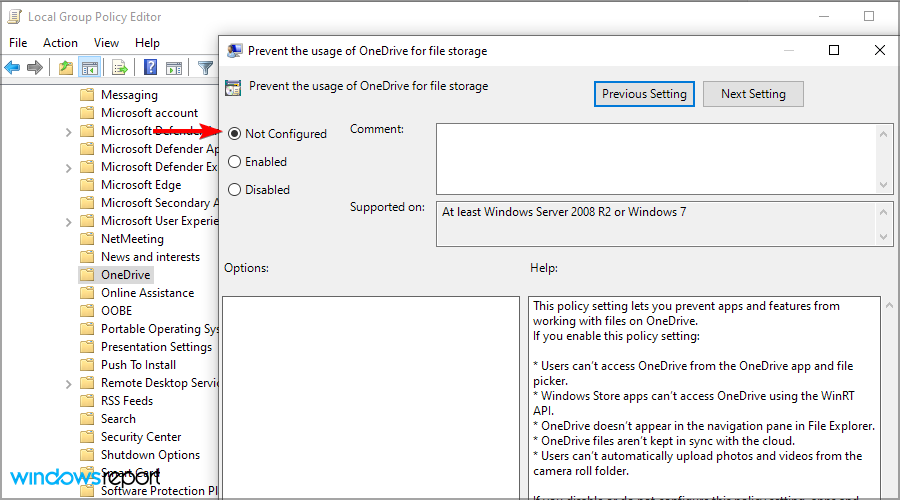Click inside the Comment text box
900x500 pixels.
(656, 159)
